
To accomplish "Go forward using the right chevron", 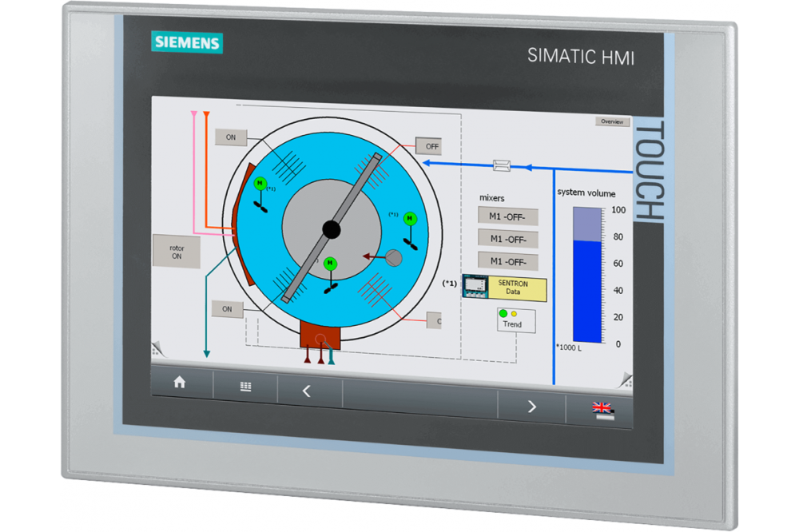I will pyautogui.click(x=532, y=407).
